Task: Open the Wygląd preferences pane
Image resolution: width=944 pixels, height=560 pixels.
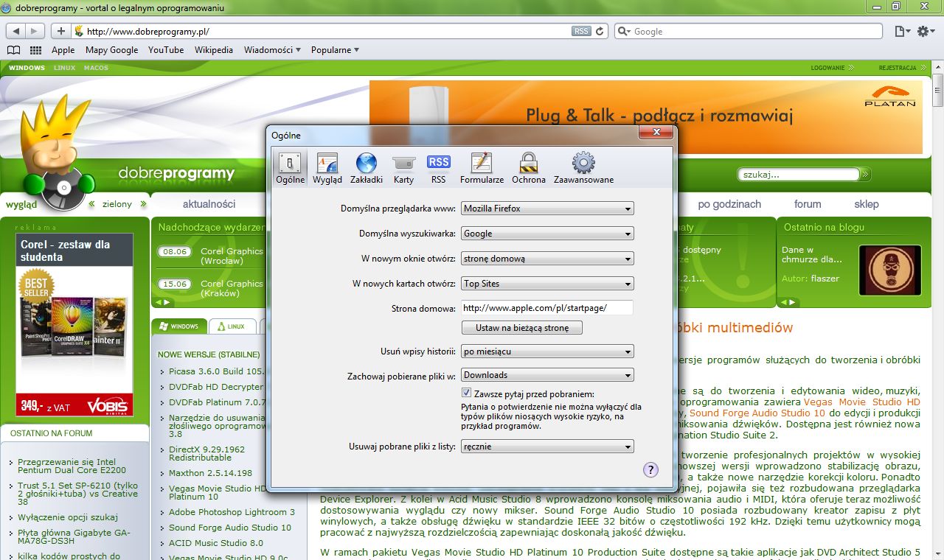Action: (327, 168)
